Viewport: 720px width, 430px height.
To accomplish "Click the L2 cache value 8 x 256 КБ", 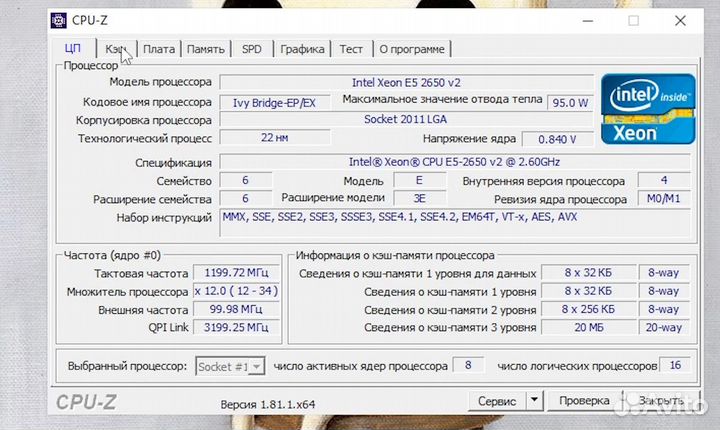I will pos(588,309).
